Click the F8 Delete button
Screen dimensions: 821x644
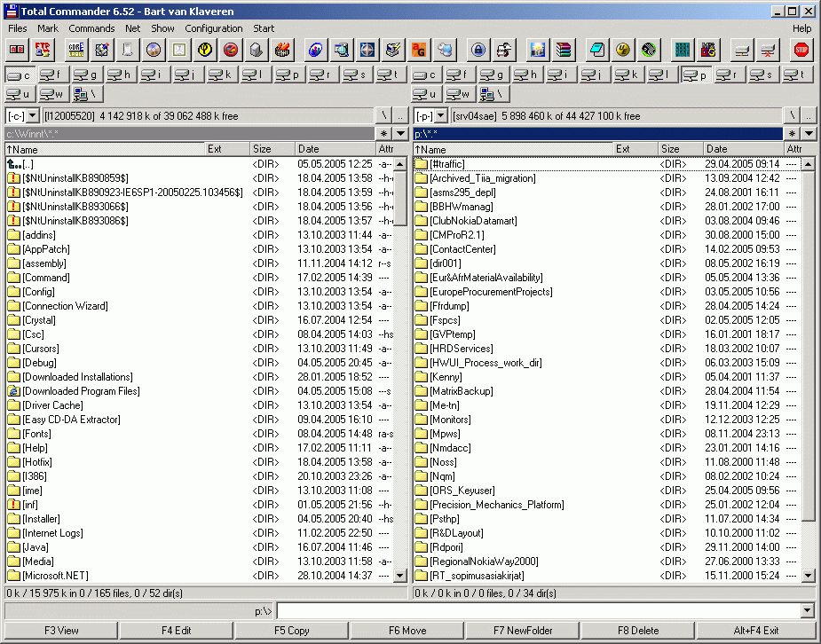click(638, 631)
